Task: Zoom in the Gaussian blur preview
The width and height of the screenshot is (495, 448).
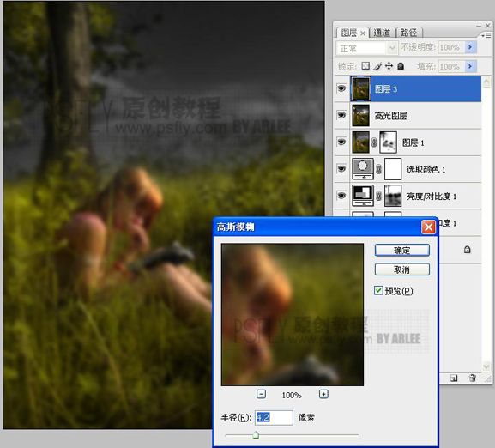Action: point(323,394)
